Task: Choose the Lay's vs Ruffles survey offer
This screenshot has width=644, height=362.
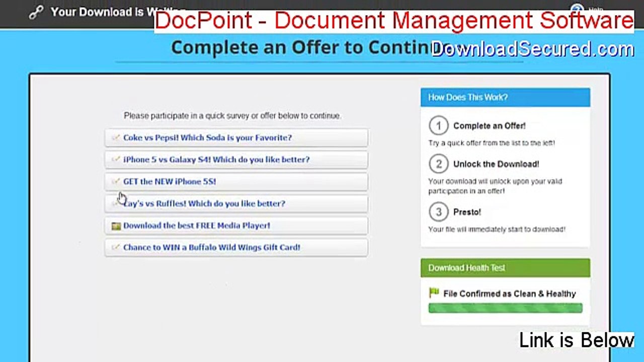Action: (236, 204)
